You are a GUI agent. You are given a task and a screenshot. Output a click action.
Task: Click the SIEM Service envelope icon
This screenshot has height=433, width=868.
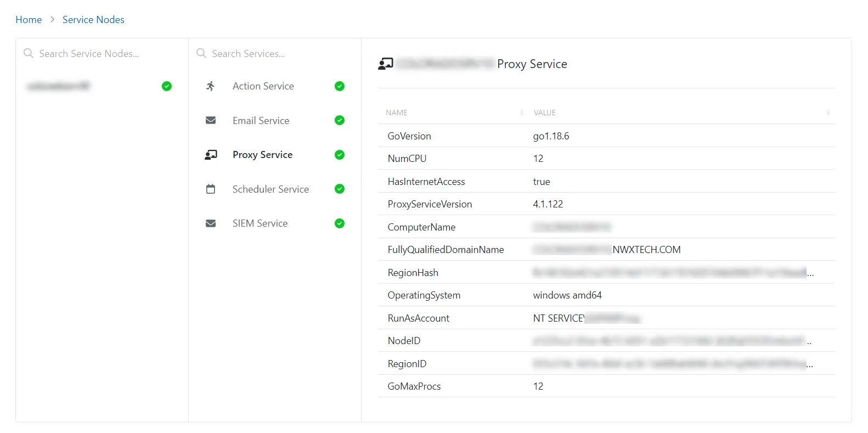click(211, 223)
